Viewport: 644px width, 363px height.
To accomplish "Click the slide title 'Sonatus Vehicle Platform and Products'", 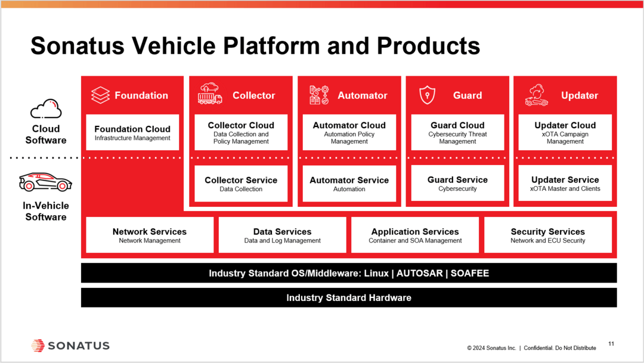I will point(255,45).
